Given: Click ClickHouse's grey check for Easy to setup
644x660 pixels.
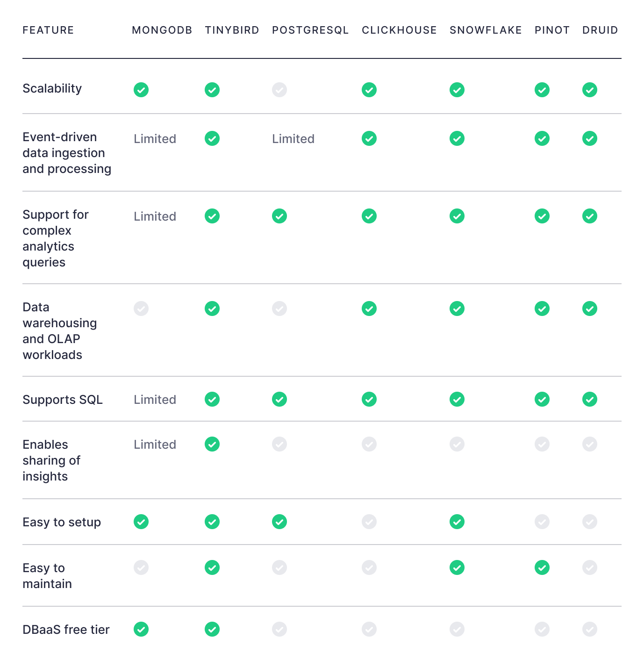Looking at the screenshot, I should click(x=369, y=522).
